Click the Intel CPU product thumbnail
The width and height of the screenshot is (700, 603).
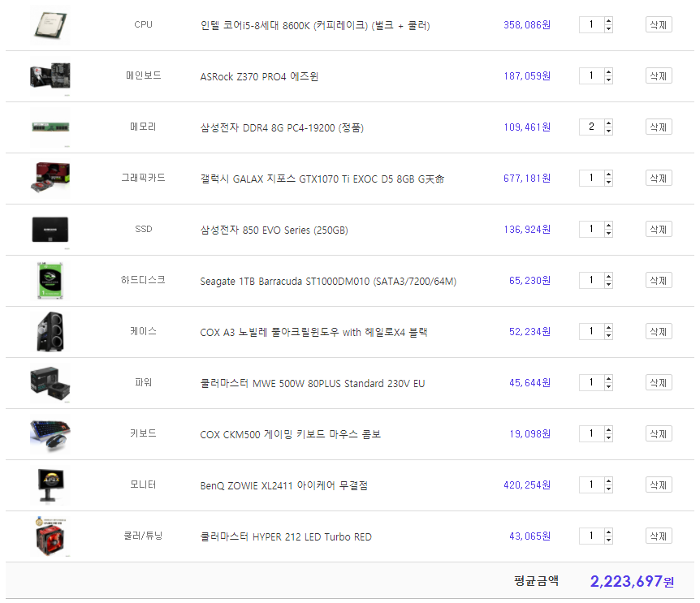(50, 25)
